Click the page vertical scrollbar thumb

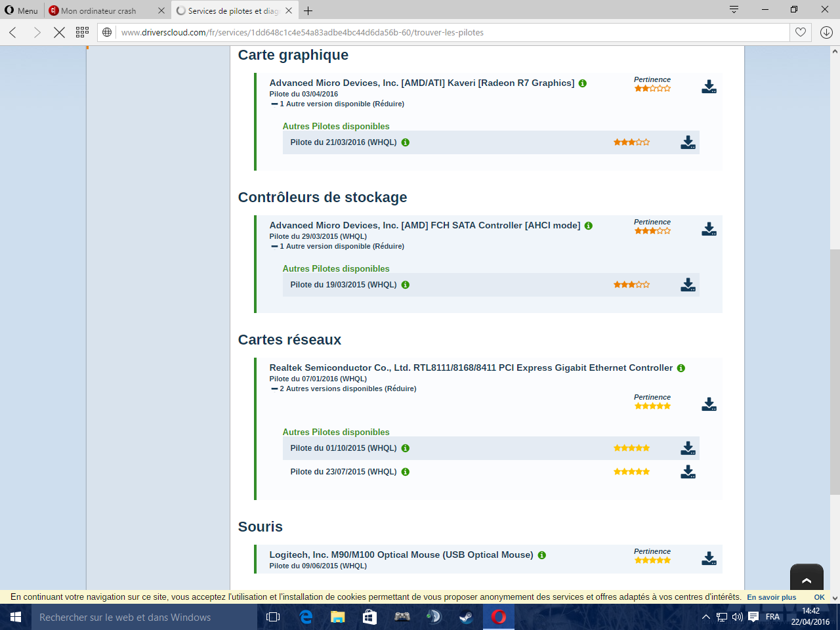pos(835,372)
